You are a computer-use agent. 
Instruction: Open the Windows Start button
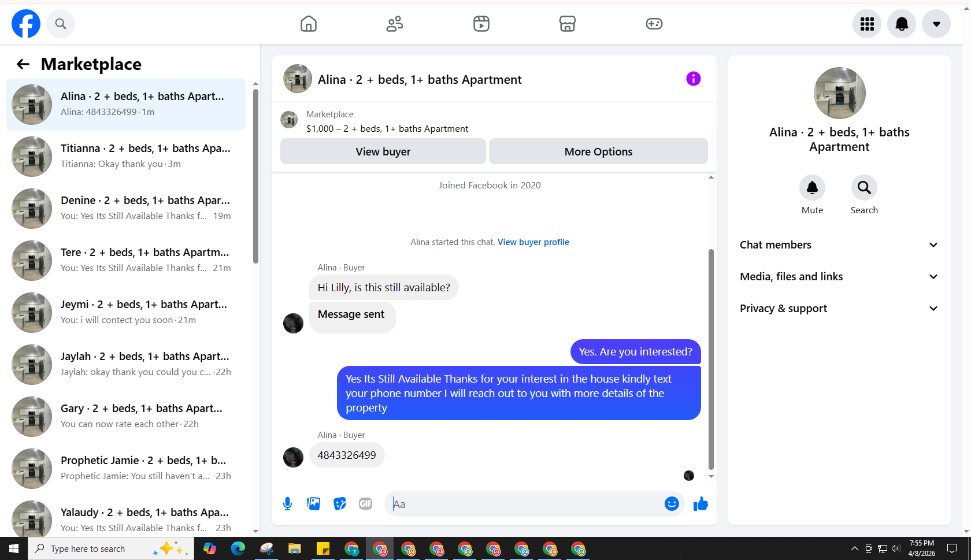tap(14, 548)
